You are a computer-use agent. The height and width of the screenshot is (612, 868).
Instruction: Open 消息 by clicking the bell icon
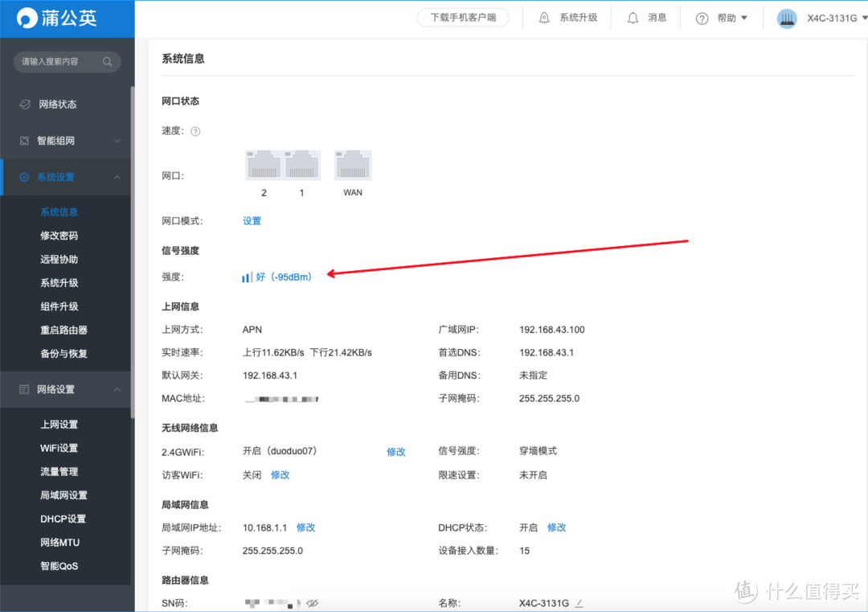633,17
